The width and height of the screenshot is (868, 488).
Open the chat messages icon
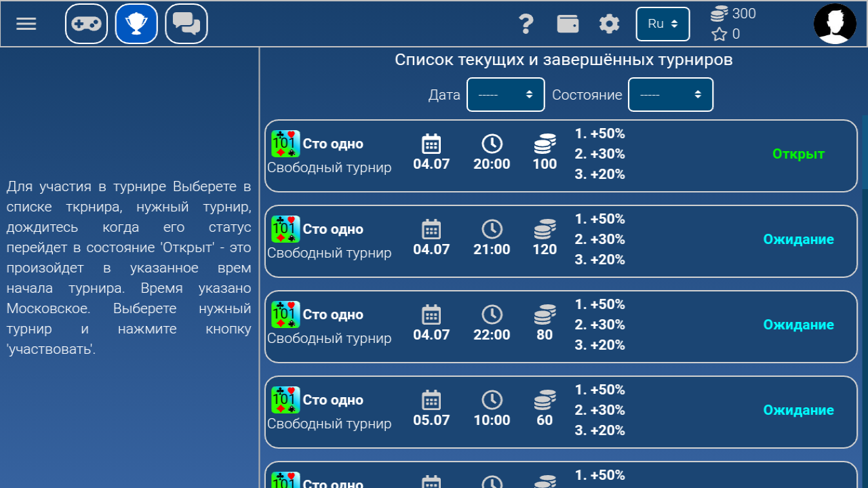[186, 23]
